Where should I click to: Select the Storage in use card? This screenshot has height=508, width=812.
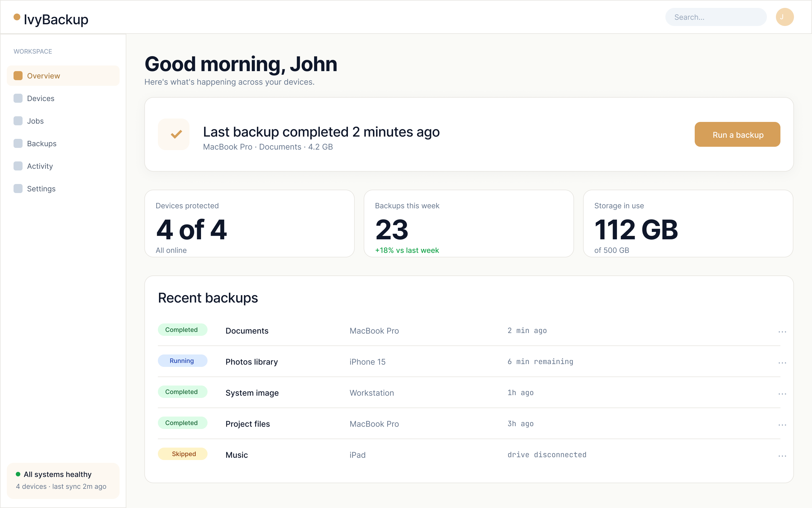click(x=688, y=224)
